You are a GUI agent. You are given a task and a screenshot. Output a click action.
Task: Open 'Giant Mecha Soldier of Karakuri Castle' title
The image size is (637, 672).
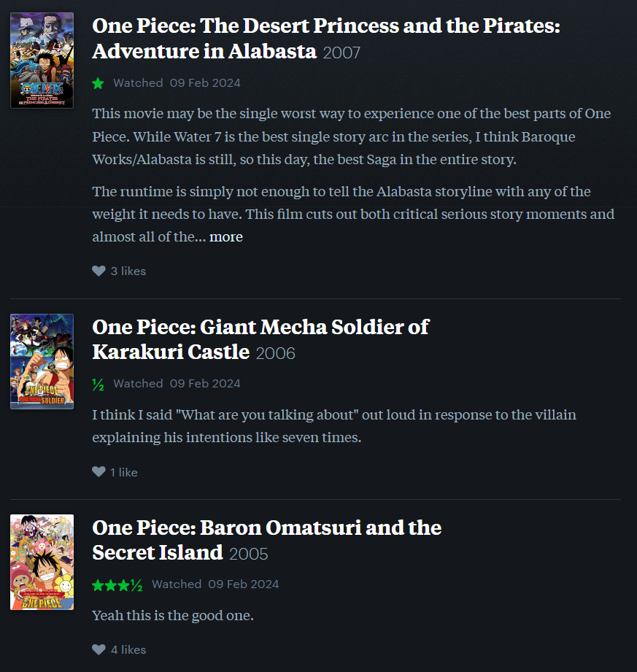pyautogui.click(x=260, y=339)
